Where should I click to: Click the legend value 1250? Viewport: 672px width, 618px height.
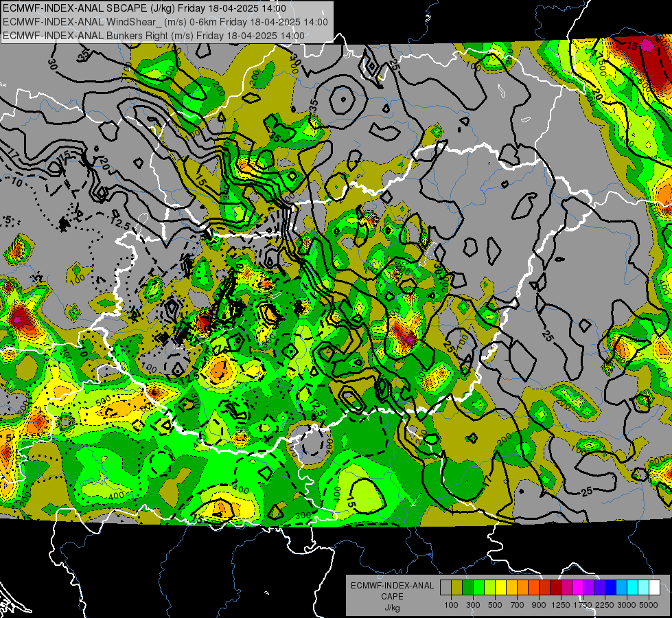pos(561,605)
